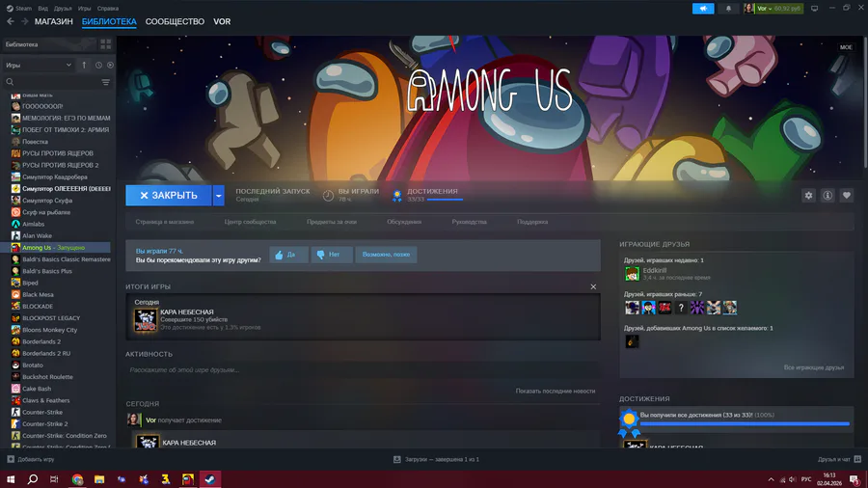This screenshot has width=868, height=488.
Task: Choose Возможно, позже option
Action: click(x=386, y=255)
